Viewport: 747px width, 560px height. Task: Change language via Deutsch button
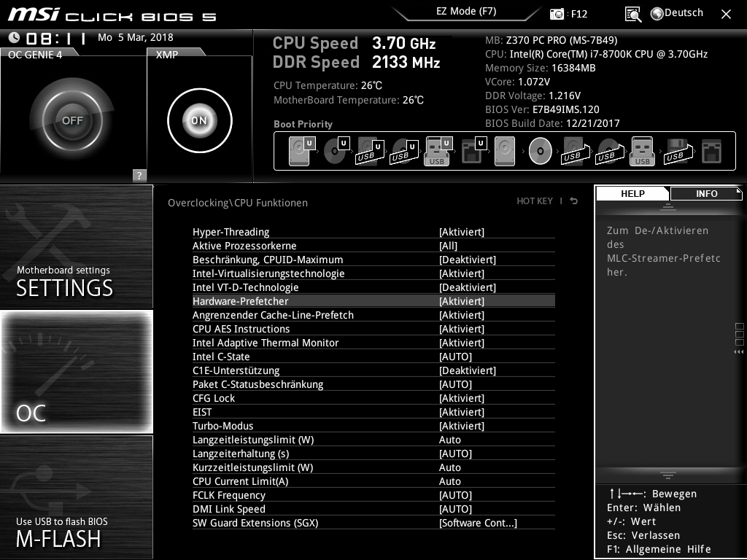684,13
